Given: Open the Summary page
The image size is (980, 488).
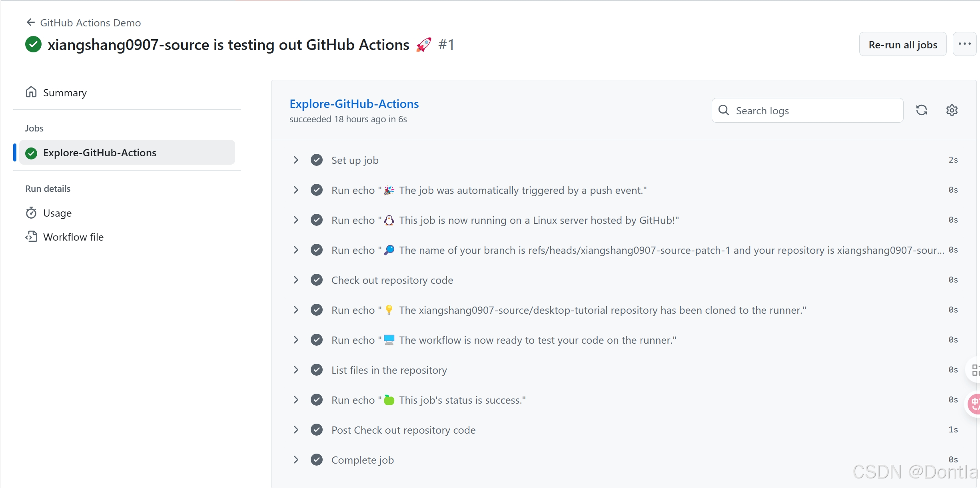Looking at the screenshot, I should pyautogui.click(x=65, y=93).
